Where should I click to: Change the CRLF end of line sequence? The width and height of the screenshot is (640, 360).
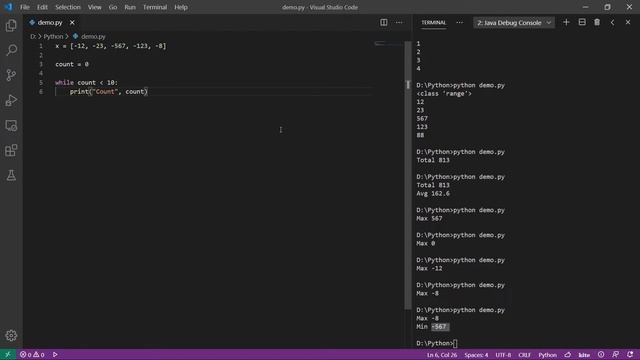point(524,355)
